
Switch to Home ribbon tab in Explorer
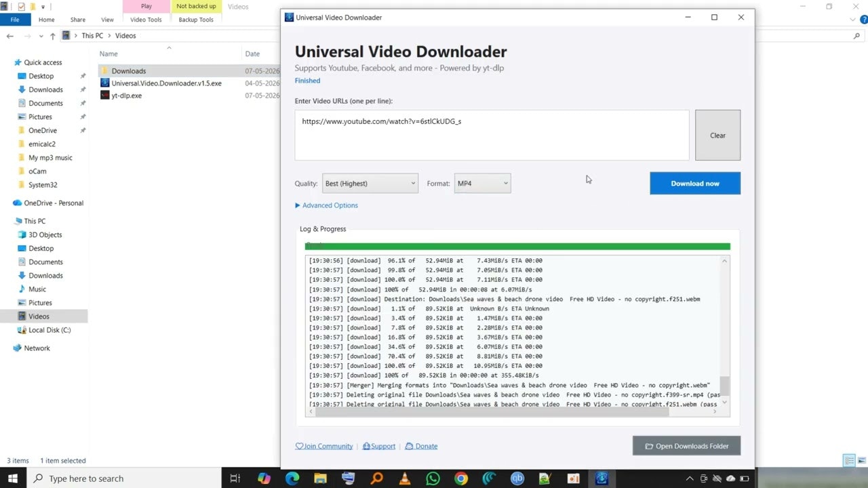tap(46, 20)
